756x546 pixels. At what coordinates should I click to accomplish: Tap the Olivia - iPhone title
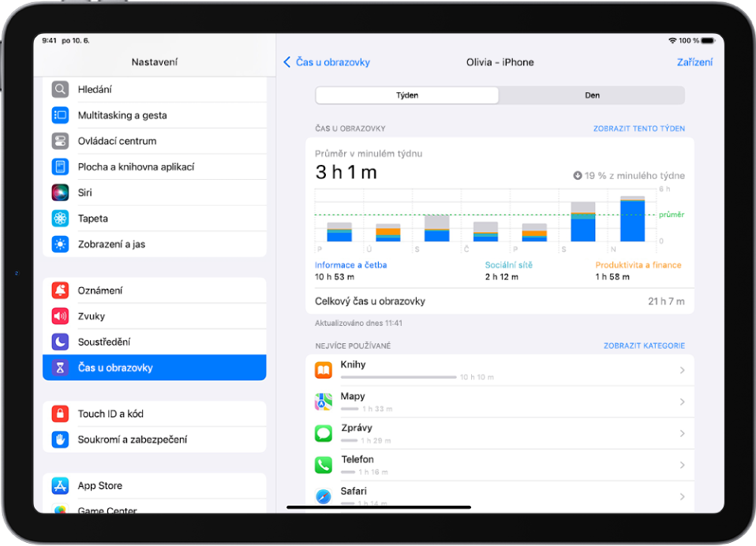[500, 62]
